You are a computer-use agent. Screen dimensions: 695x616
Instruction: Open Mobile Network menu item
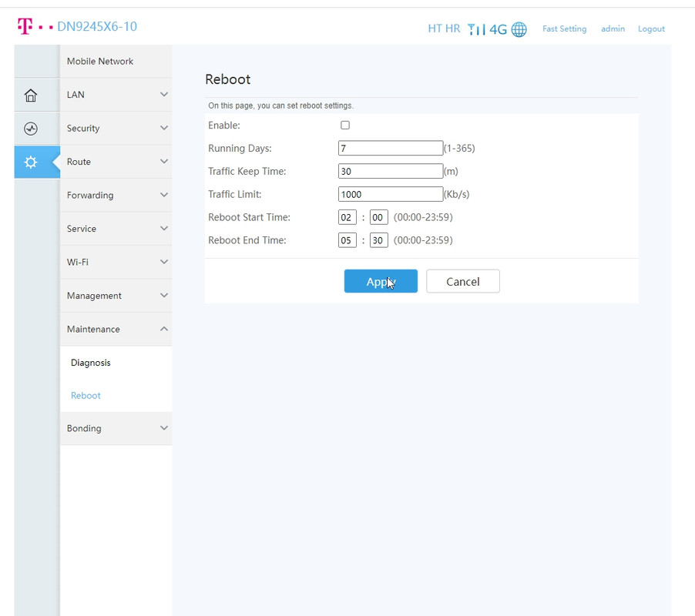[x=116, y=61]
